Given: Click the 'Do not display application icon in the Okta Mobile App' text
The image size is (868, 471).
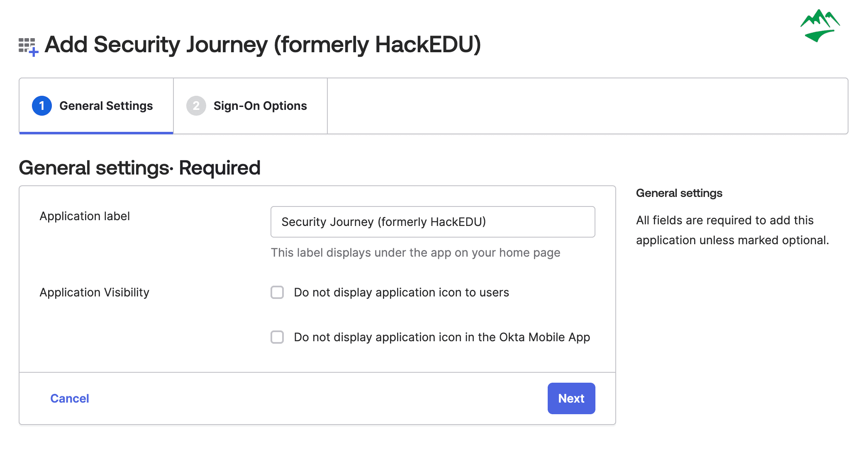Looking at the screenshot, I should [x=442, y=337].
